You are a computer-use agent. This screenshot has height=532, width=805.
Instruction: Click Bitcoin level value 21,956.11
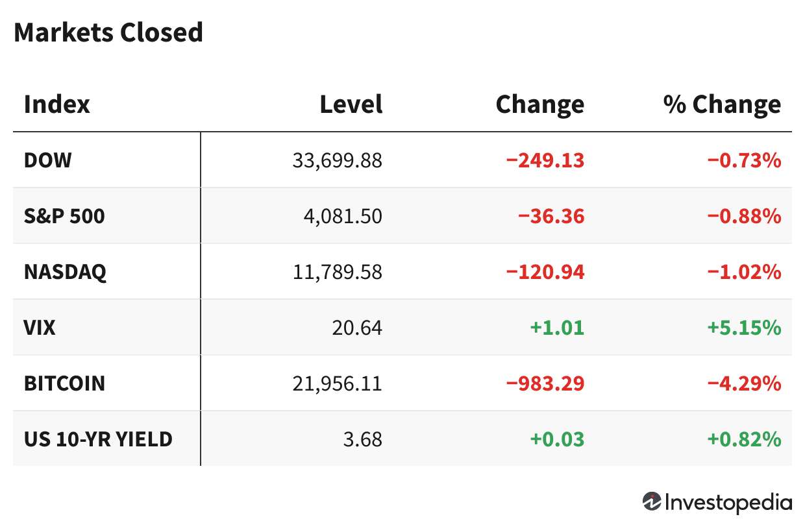pyautogui.click(x=337, y=383)
